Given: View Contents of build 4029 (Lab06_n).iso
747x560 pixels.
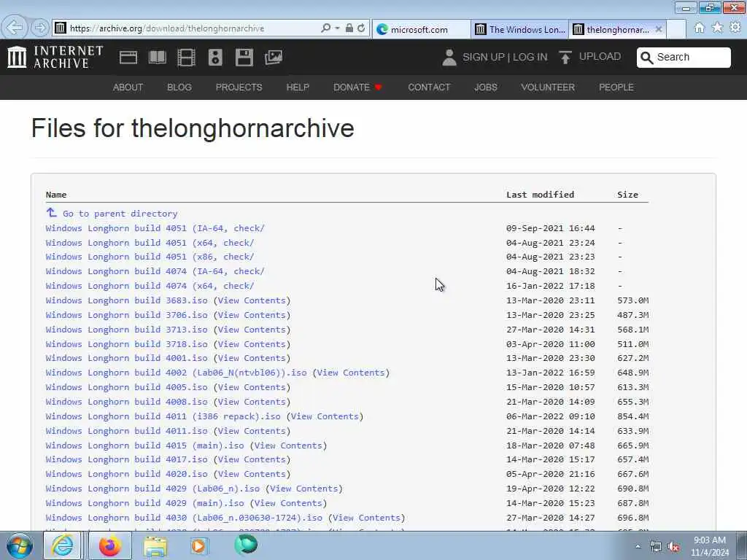Looking at the screenshot, I should pyautogui.click(x=304, y=489).
